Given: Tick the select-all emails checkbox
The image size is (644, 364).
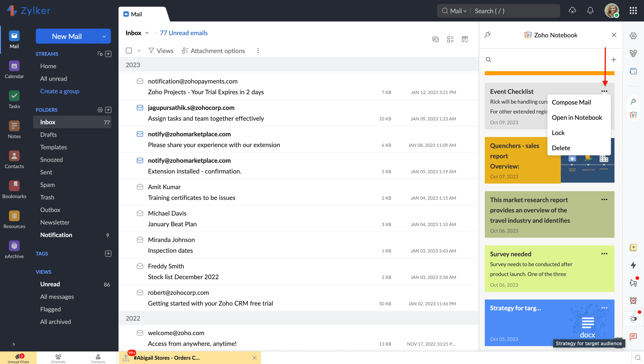Looking at the screenshot, I should coord(129,51).
